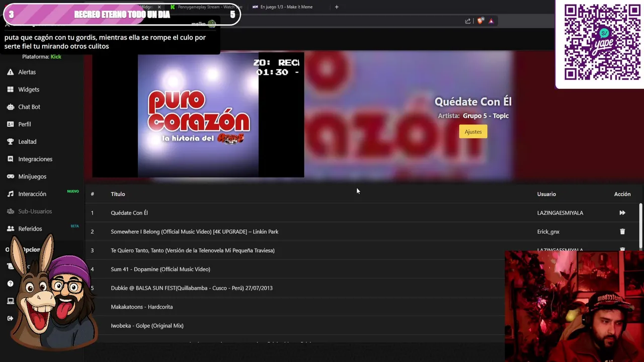Click the Acción column header

pyautogui.click(x=622, y=194)
